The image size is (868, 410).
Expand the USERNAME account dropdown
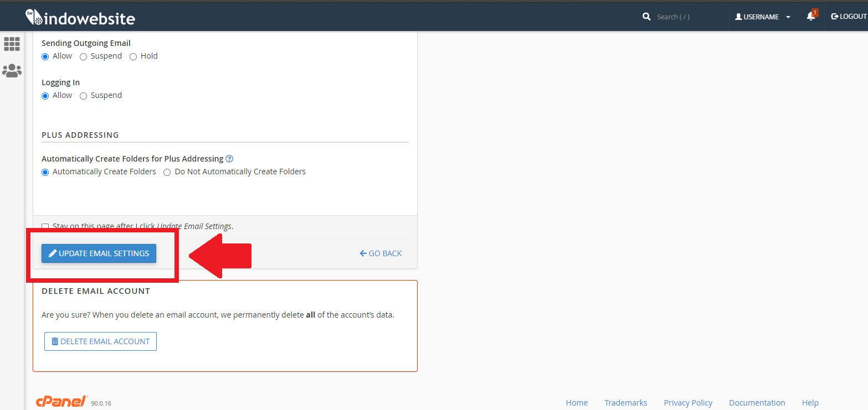(x=762, y=17)
